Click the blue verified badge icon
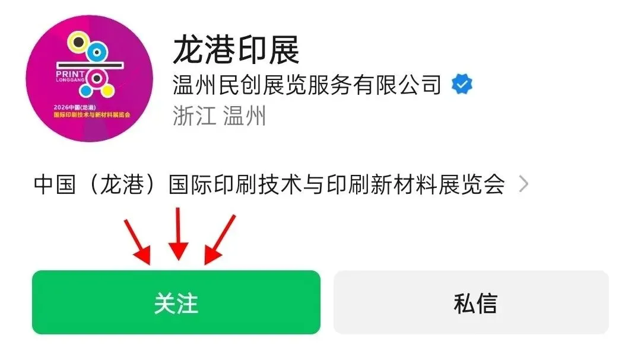 coord(462,84)
